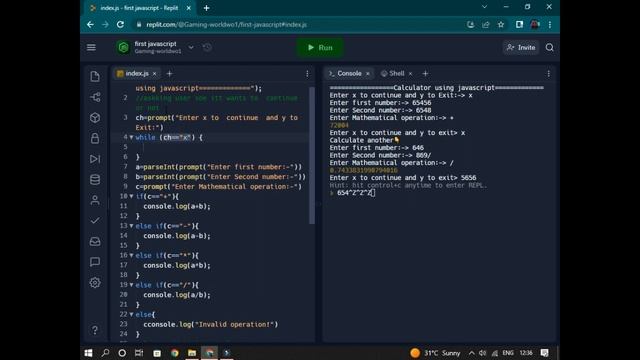Click line 11 console.log(a+b) text
640x360 pixels.
177,206
